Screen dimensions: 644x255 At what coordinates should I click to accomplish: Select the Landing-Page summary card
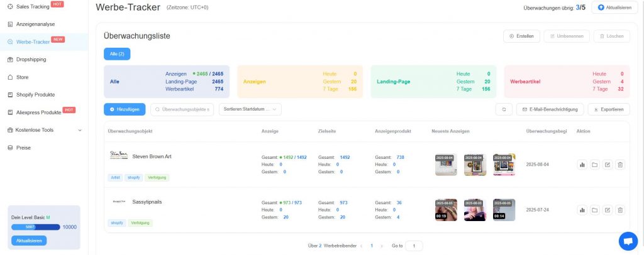433,82
